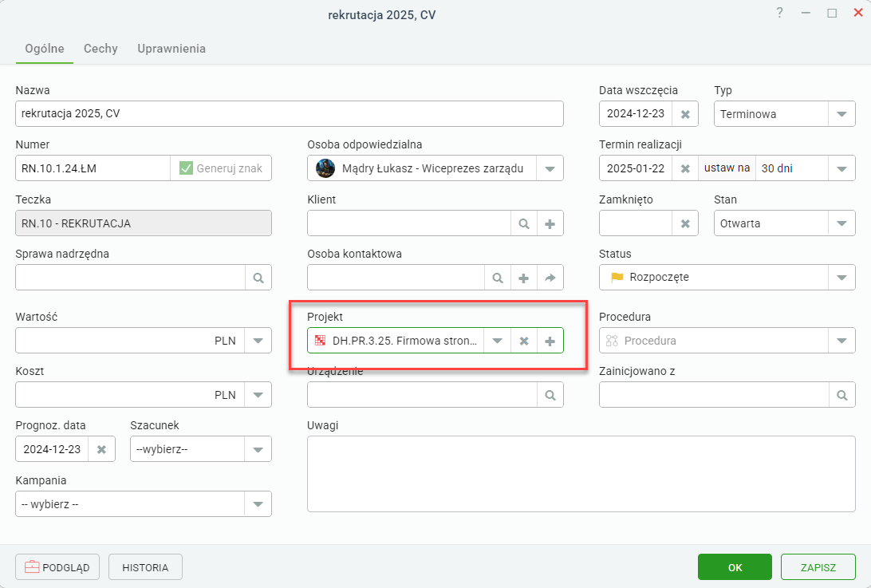Click the Data wszczęcia date 2024-12-23
Image resolution: width=871 pixels, height=588 pixels.
(x=636, y=114)
